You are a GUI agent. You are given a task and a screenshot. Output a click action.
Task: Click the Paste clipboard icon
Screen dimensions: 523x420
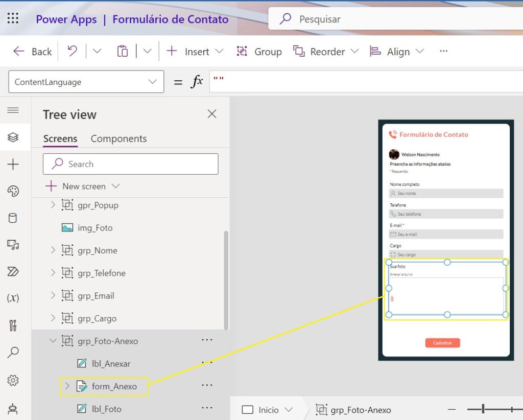coord(123,51)
